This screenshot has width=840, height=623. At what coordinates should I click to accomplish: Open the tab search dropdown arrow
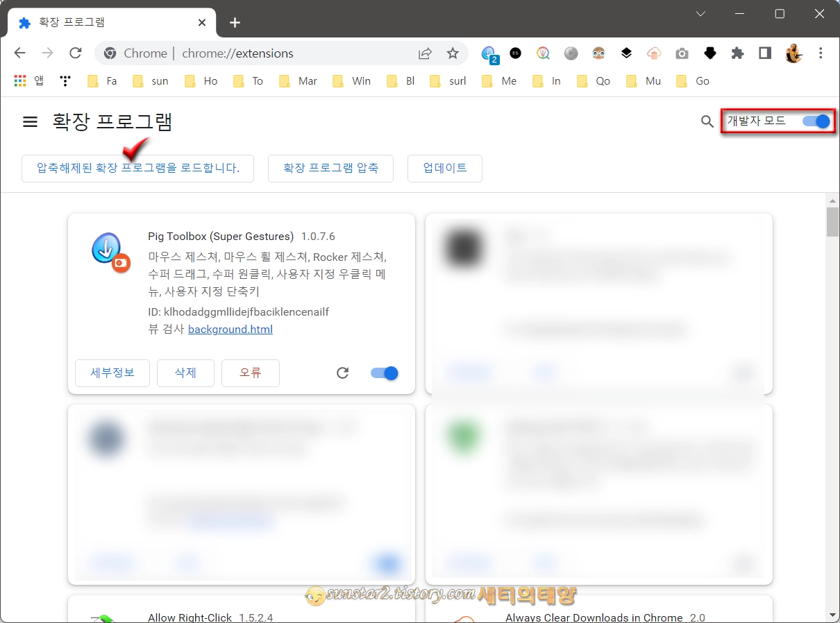pyautogui.click(x=700, y=13)
